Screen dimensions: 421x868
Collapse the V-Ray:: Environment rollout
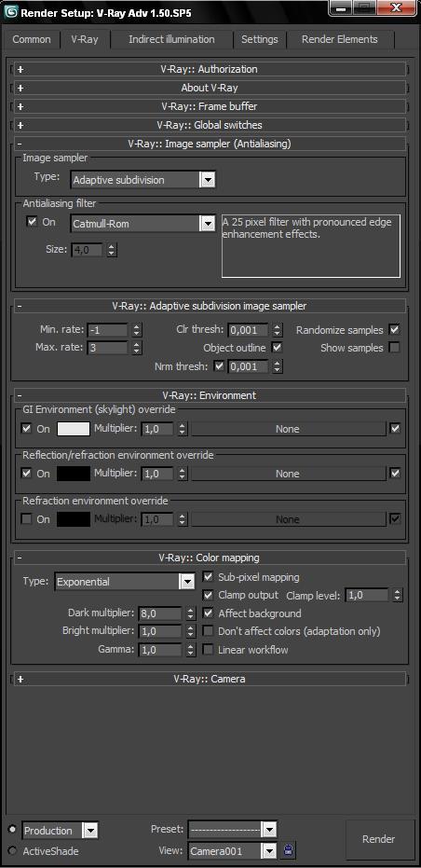(x=210, y=395)
